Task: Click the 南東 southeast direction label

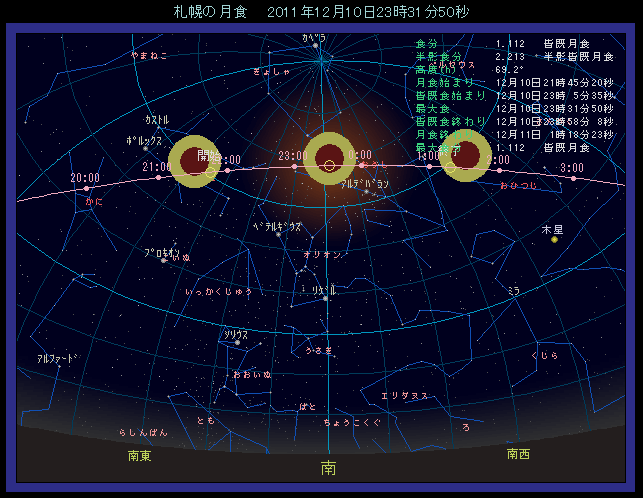Action: (139, 455)
